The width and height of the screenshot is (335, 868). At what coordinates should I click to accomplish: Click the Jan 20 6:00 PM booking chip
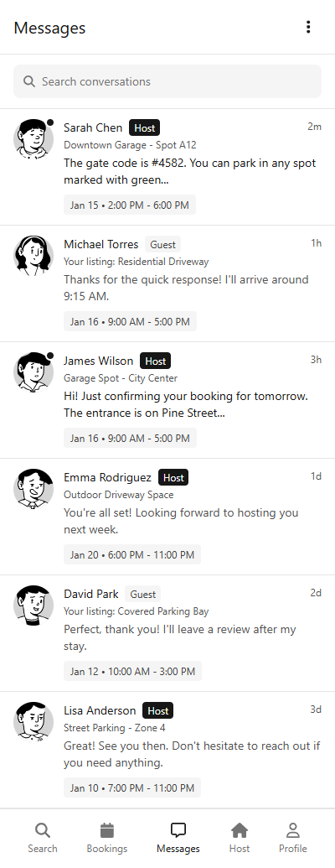tap(132, 554)
